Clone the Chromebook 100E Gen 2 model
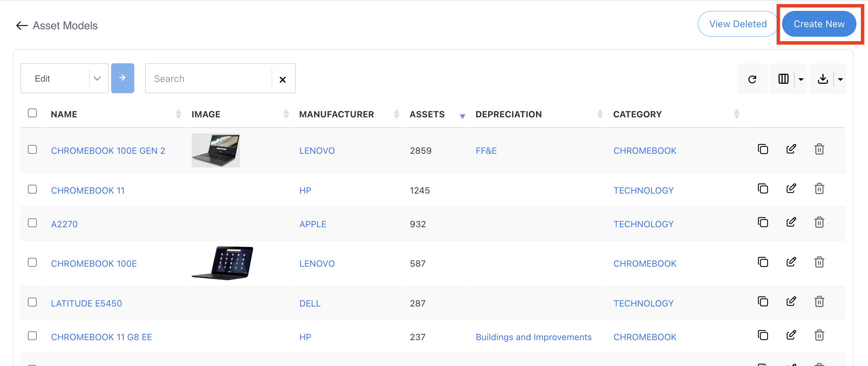The image size is (868, 366). point(763,149)
